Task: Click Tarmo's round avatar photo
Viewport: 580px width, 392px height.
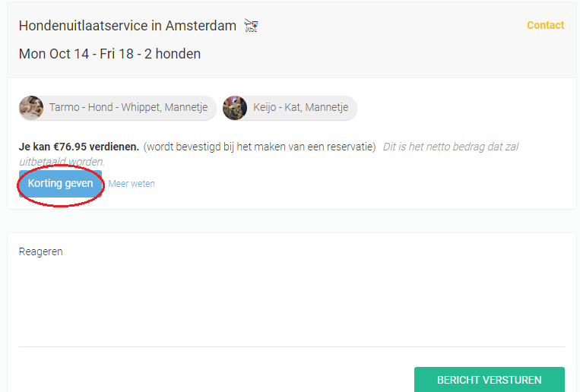Action: [31, 108]
